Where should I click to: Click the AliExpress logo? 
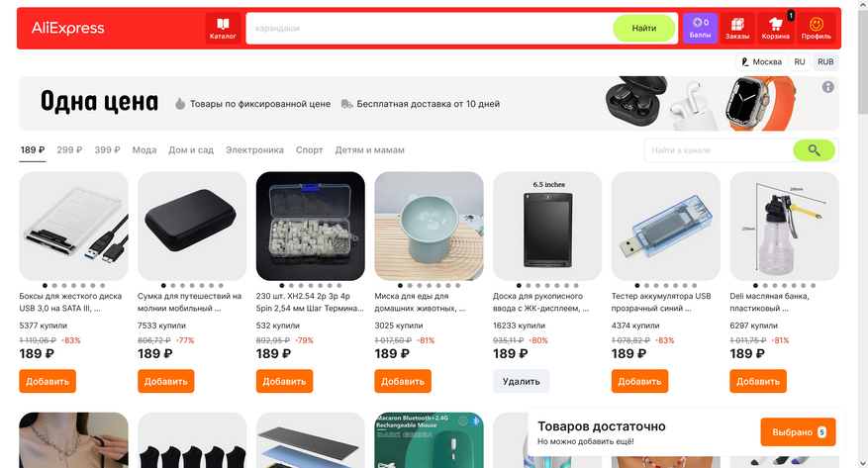pos(67,29)
